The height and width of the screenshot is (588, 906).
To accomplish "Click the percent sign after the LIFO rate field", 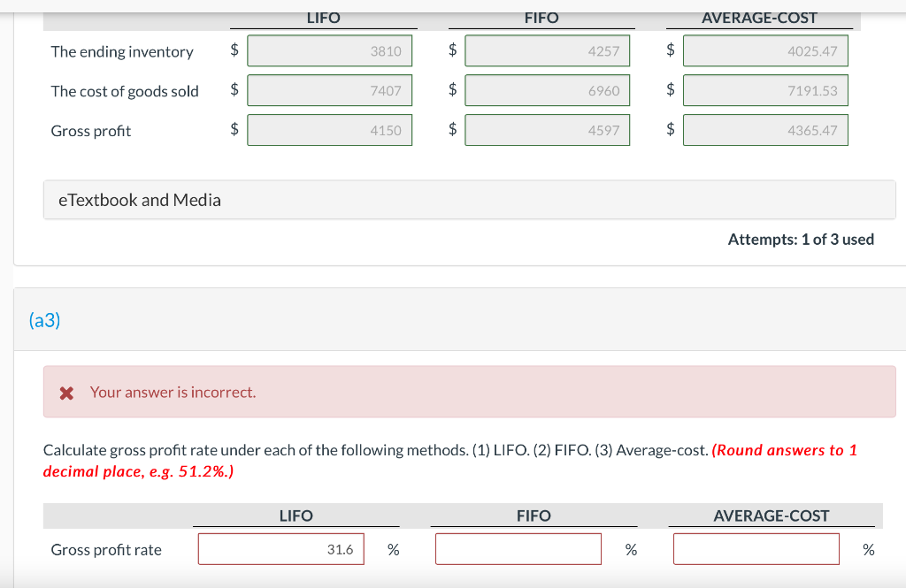I will point(392,549).
